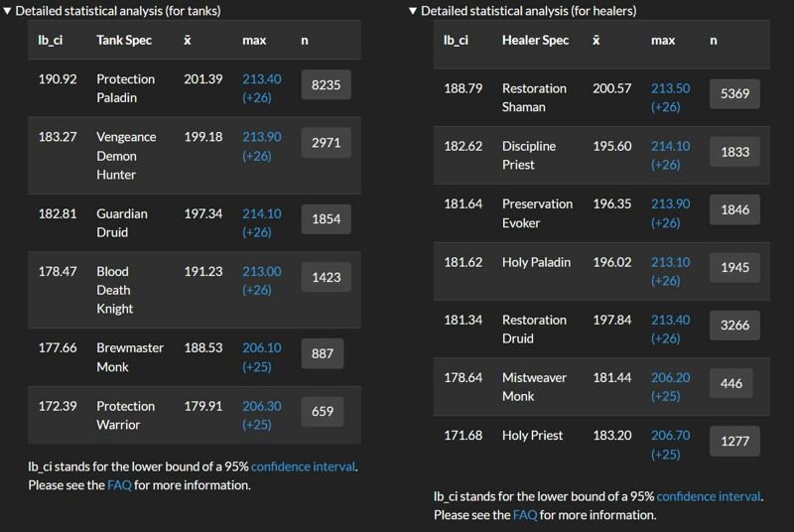Click the lb_ci header in tanks table

[51, 40]
